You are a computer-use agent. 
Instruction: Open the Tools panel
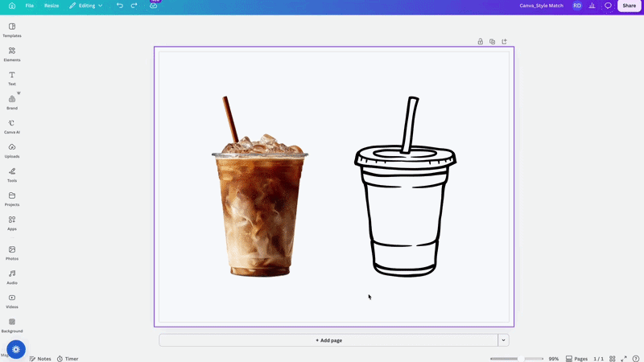click(x=12, y=175)
